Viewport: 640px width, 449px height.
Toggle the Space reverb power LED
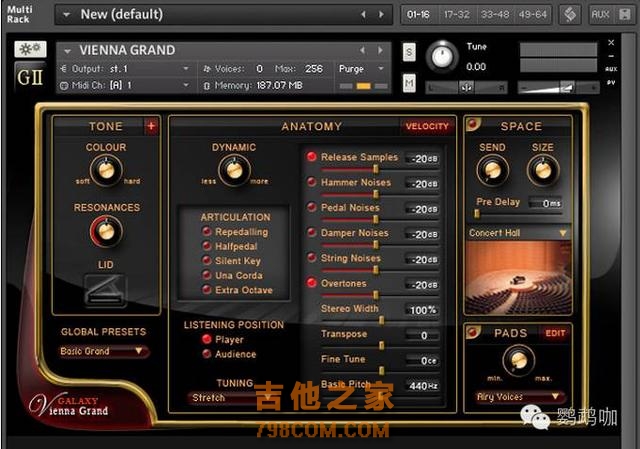click(x=473, y=123)
